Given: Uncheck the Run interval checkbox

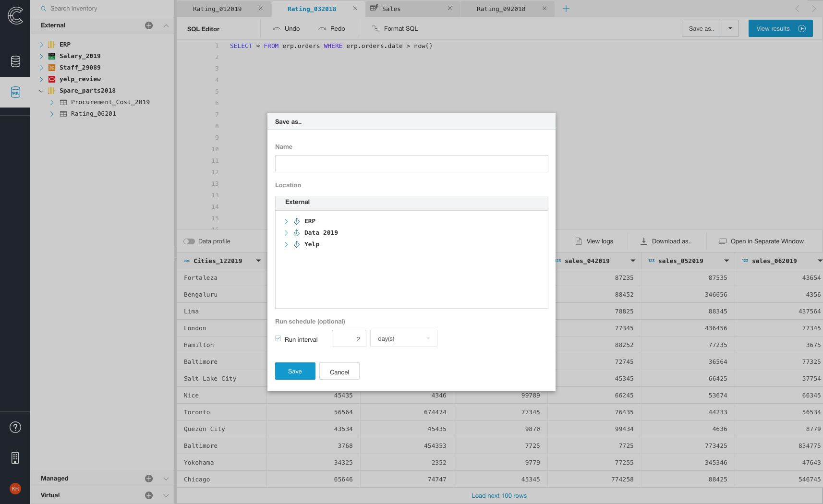Looking at the screenshot, I should tap(278, 339).
